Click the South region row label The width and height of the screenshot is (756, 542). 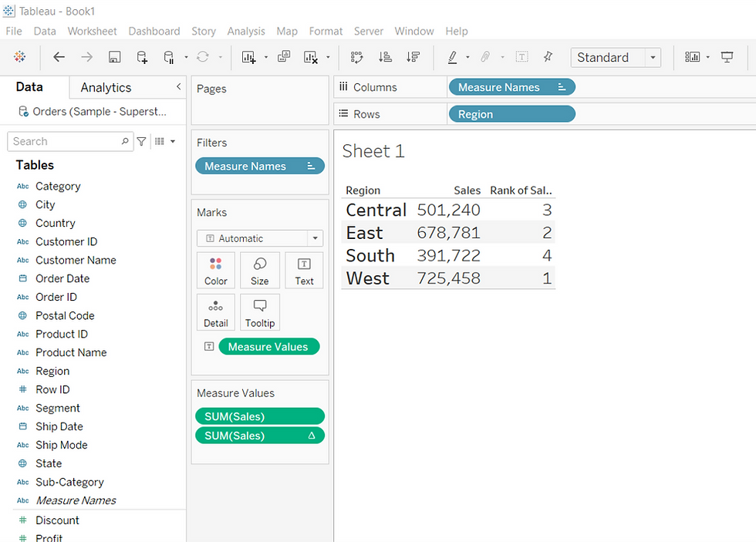(x=370, y=255)
